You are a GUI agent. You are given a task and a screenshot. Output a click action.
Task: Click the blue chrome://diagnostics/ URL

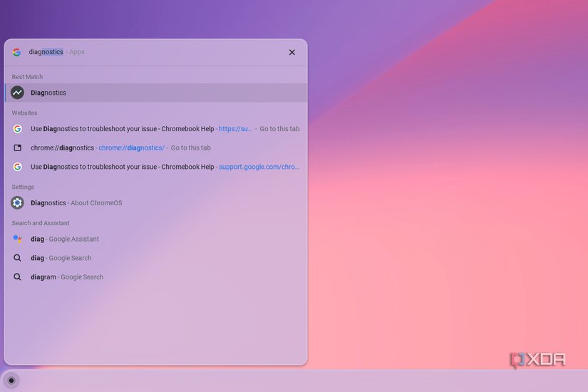pos(131,148)
